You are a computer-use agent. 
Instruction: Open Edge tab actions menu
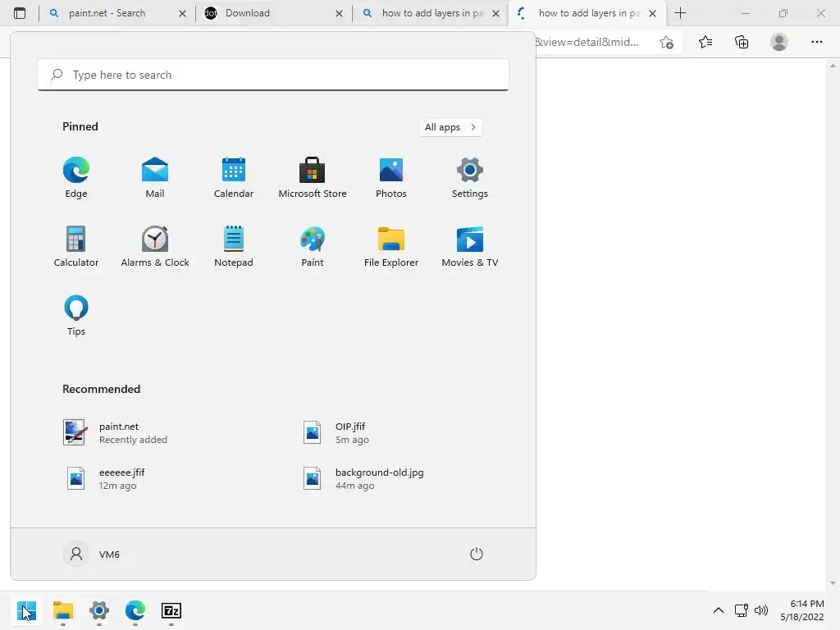coord(20,13)
